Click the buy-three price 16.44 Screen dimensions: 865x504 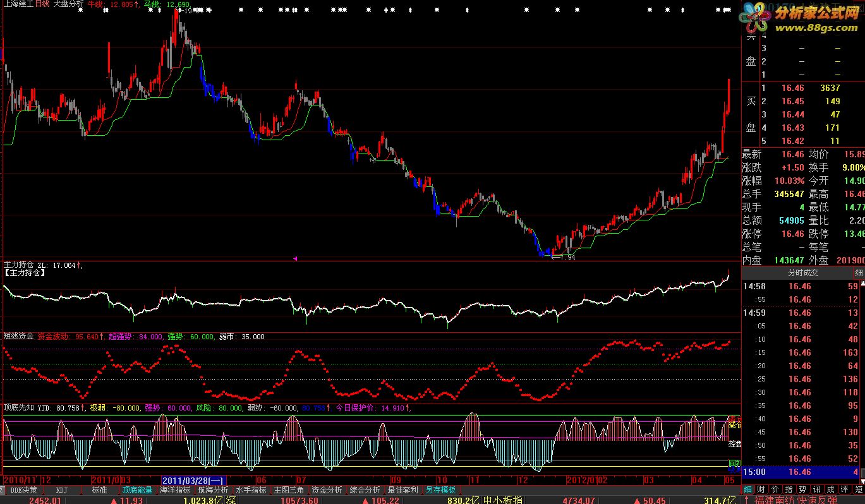793,114
